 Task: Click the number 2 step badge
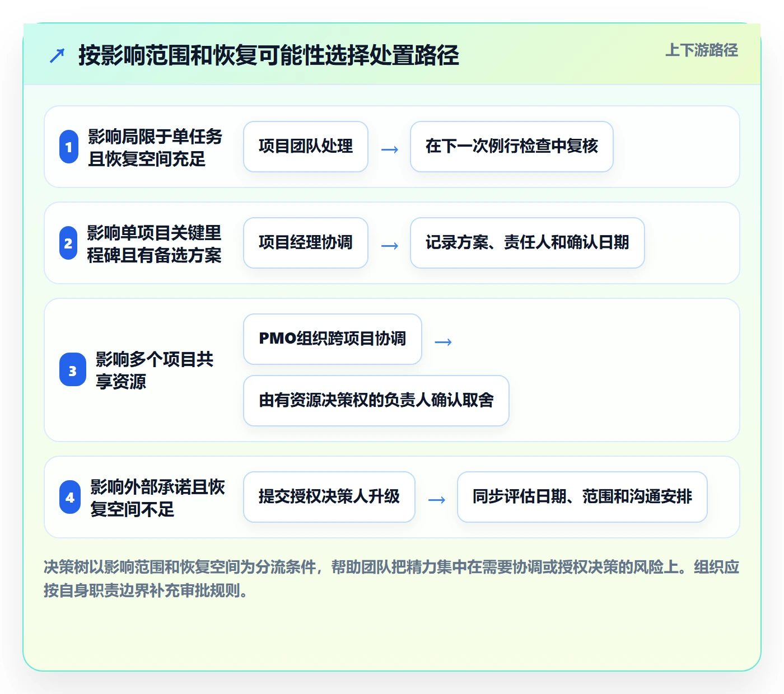[68, 243]
